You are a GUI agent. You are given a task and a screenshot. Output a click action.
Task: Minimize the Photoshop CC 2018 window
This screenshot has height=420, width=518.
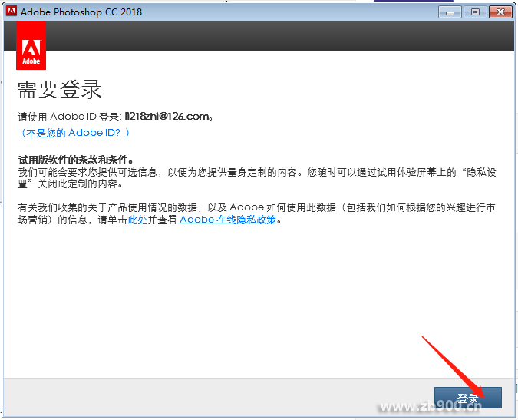coord(453,12)
